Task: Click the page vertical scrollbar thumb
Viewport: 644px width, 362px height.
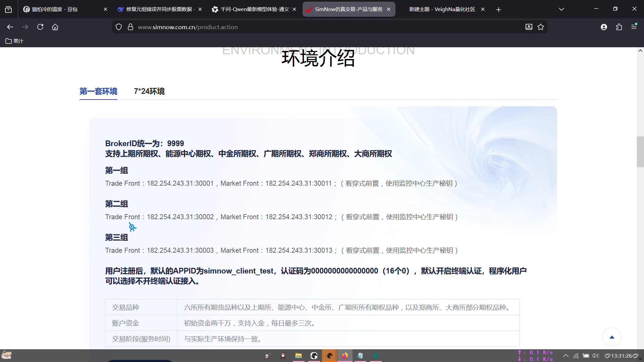Action: [x=640, y=152]
